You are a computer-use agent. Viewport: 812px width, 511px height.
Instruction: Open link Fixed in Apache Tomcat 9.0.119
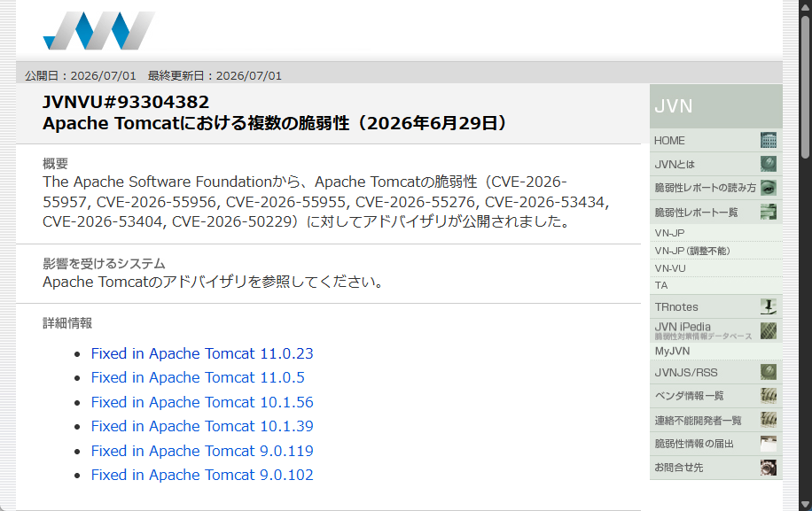click(x=202, y=451)
